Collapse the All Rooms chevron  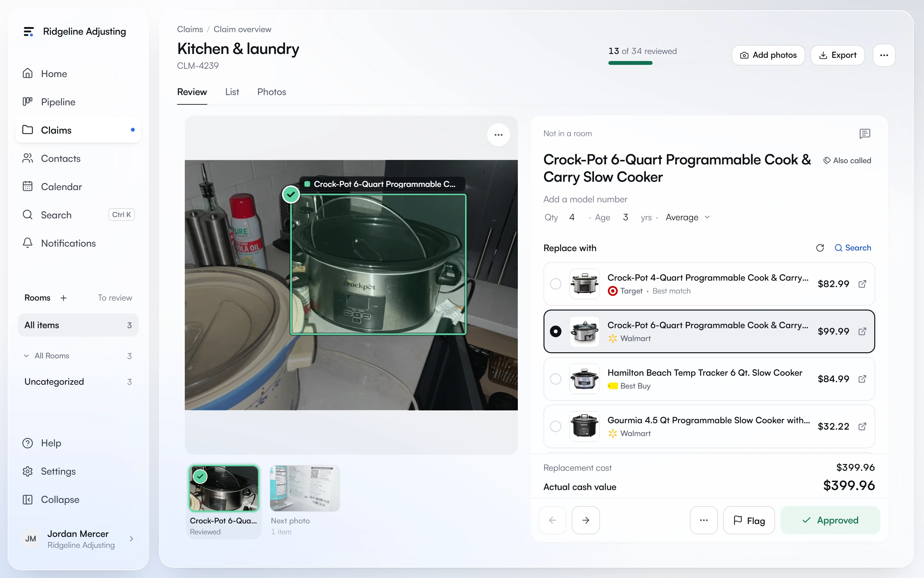coord(26,355)
